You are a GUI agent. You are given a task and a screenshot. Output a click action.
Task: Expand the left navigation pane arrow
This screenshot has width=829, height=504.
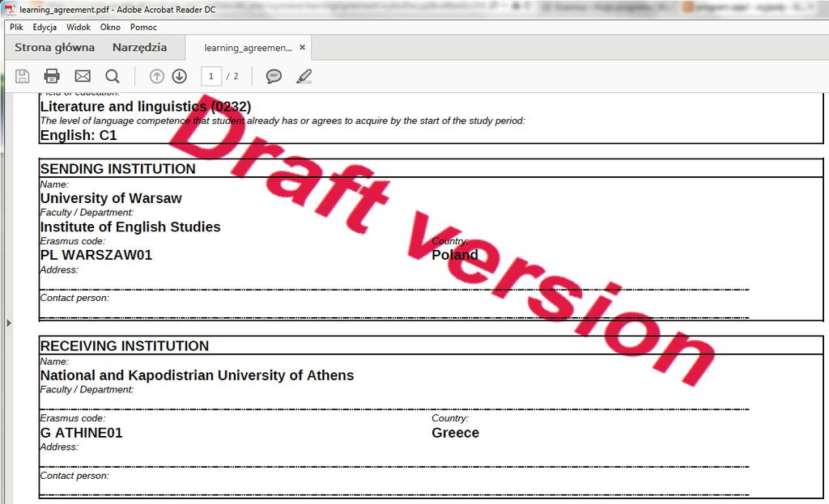point(8,323)
